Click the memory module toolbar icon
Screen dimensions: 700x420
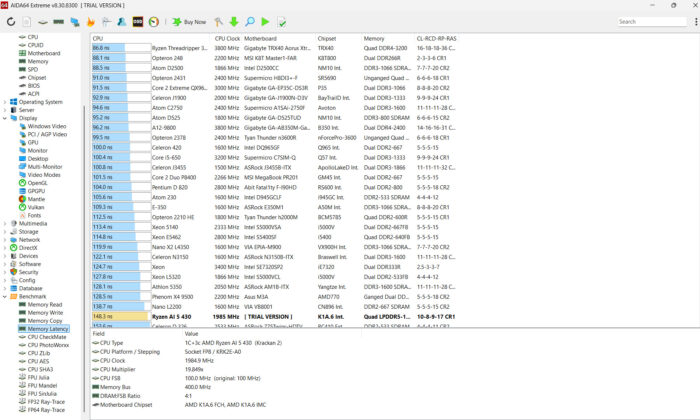(58, 21)
